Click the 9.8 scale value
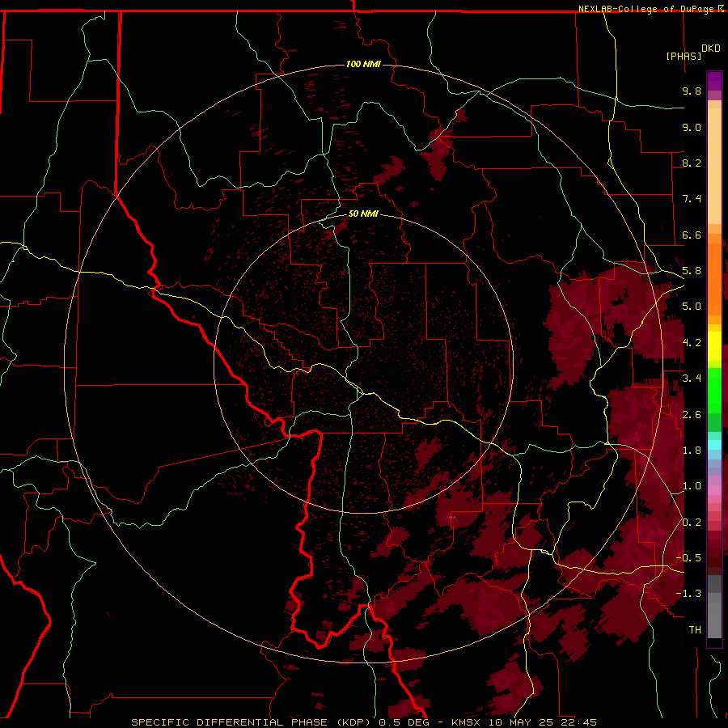Viewport: 728px width, 728px height. pos(692,91)
